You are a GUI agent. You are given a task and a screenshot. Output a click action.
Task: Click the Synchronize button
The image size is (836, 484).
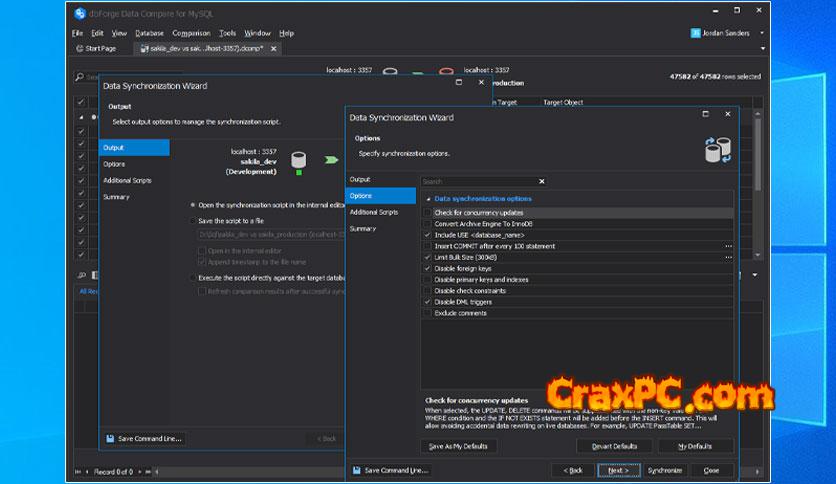tap(664, 470)
